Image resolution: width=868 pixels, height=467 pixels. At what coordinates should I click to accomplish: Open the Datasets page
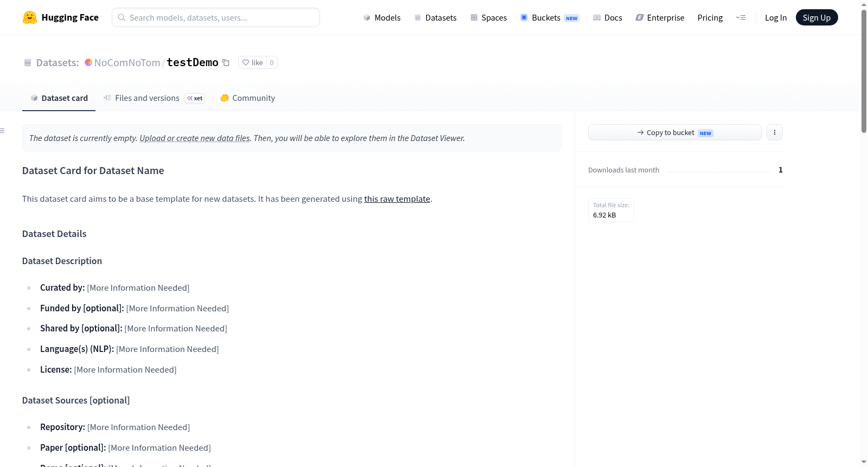(436, 17)
